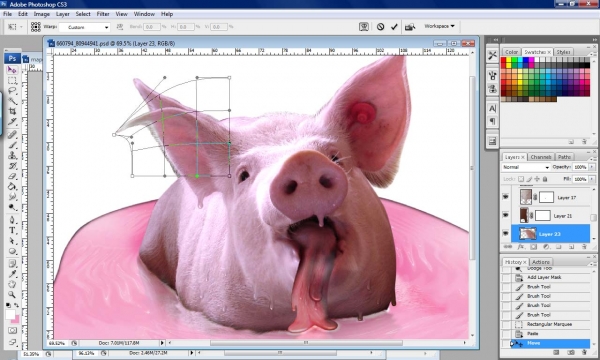Open the Character panel dock icon

click(x=492, y=108)
